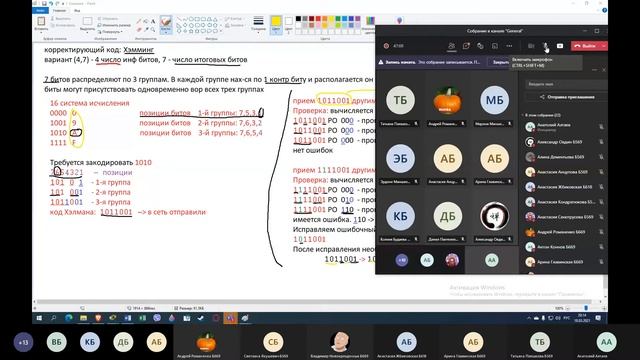The image size is (640, 360).
Task: Close the Teams participants side panel
Action: point(604,70)
